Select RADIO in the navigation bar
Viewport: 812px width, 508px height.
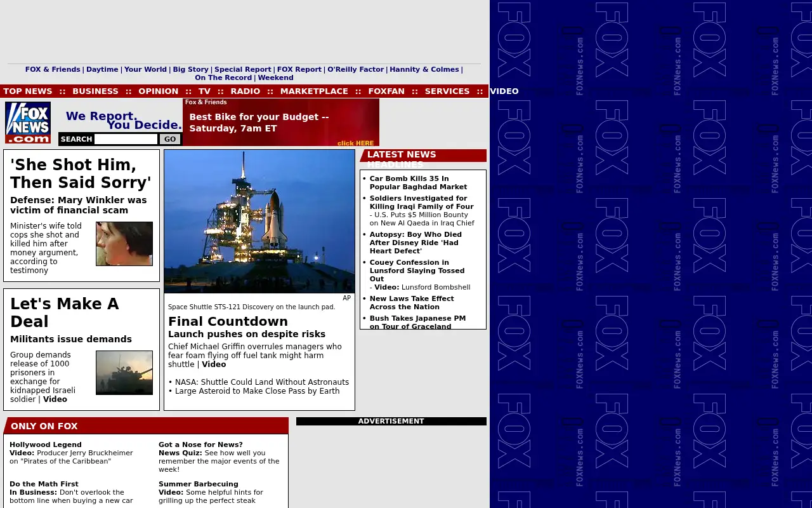pos(246,91)
